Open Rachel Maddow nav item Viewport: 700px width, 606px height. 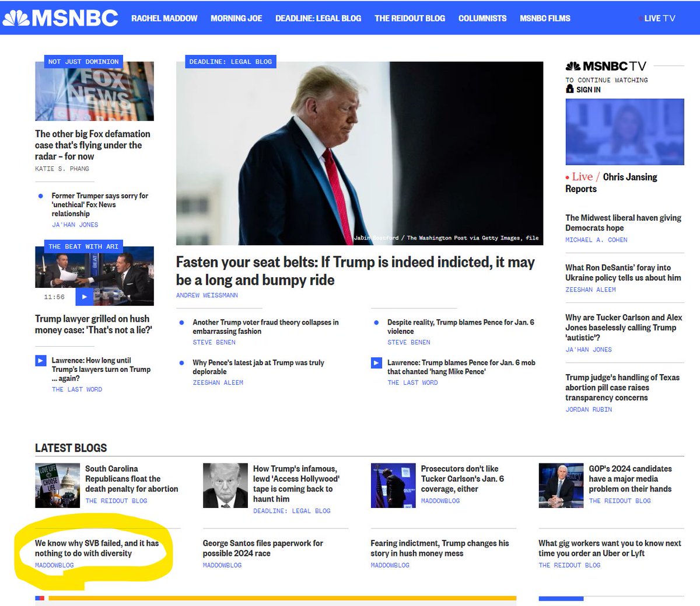164,18
